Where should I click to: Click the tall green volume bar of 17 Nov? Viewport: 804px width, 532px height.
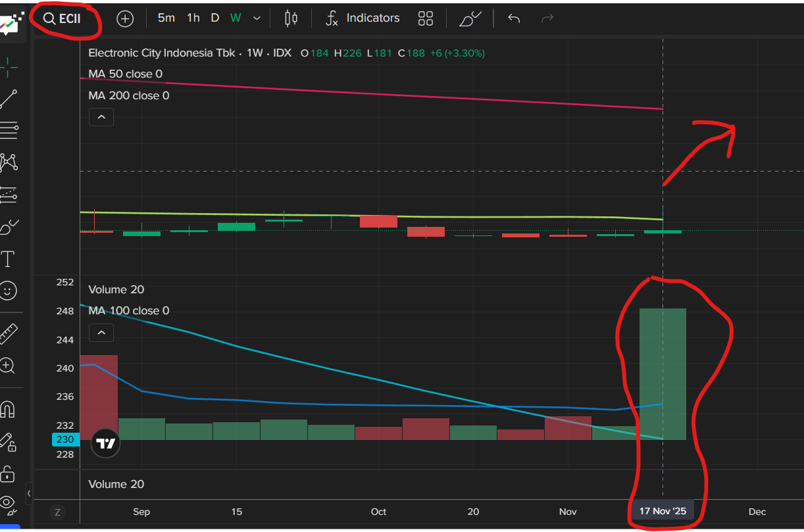click(663, 374)
